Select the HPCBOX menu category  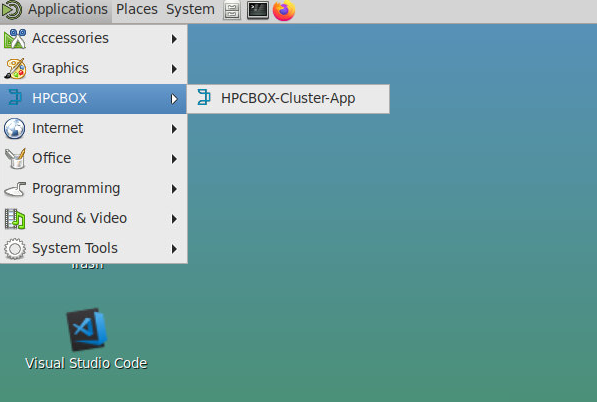(94, 99)
